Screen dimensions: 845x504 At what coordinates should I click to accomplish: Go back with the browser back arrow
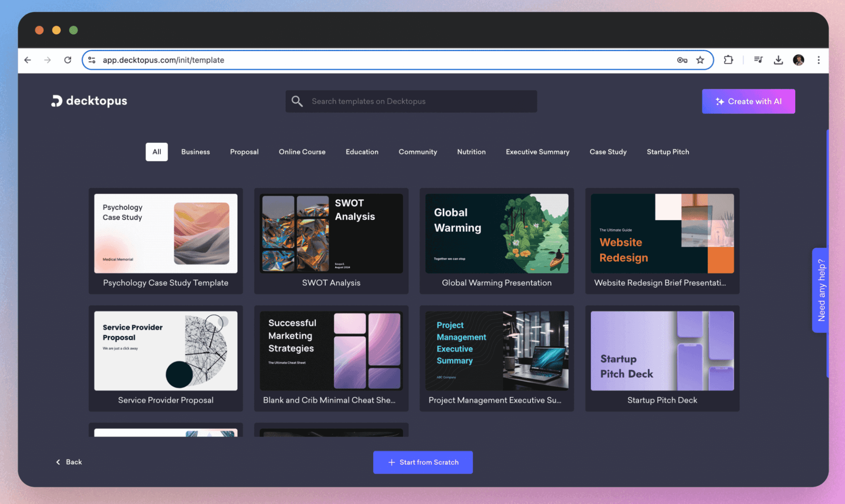[x=28, y=60]
